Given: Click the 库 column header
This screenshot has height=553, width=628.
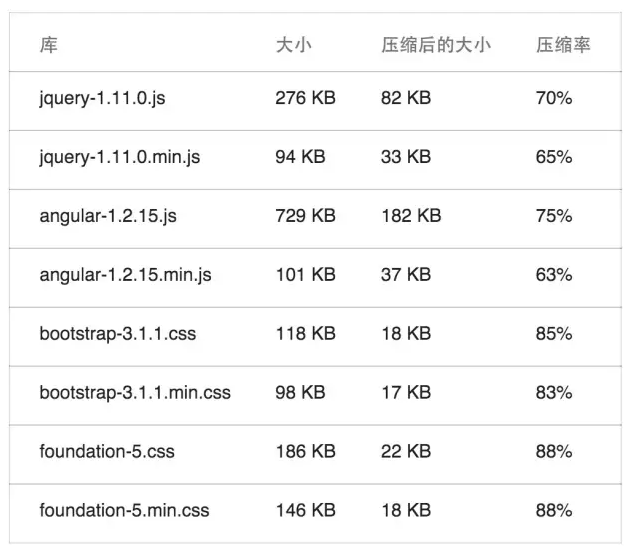Looking at the screenshot, I should (x=49, y=46).
